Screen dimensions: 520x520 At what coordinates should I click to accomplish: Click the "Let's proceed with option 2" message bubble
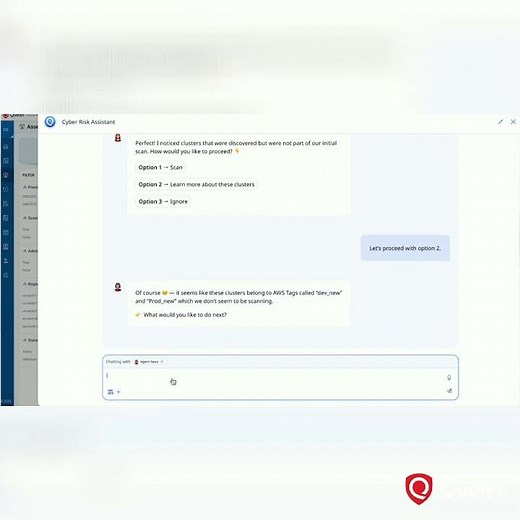(x=405, y=248)
